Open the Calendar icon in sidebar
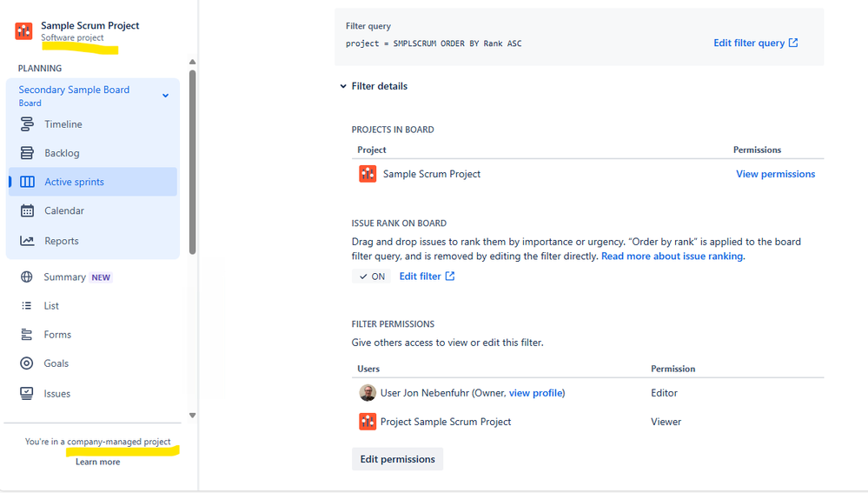 point(27,210)
